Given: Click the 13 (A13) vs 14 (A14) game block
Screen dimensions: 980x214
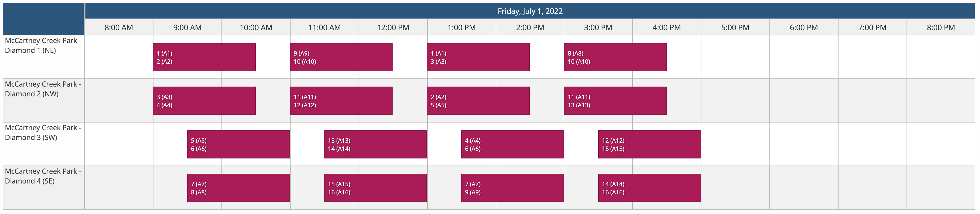Looking at the screenshot, I should point(375,144).
